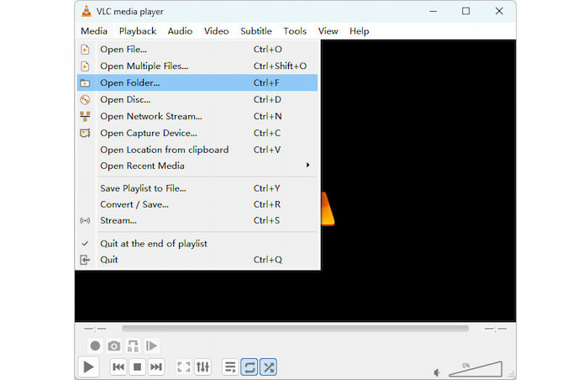
Task: Click elapsed time label left of seek bar
Action: pos(95,329)
